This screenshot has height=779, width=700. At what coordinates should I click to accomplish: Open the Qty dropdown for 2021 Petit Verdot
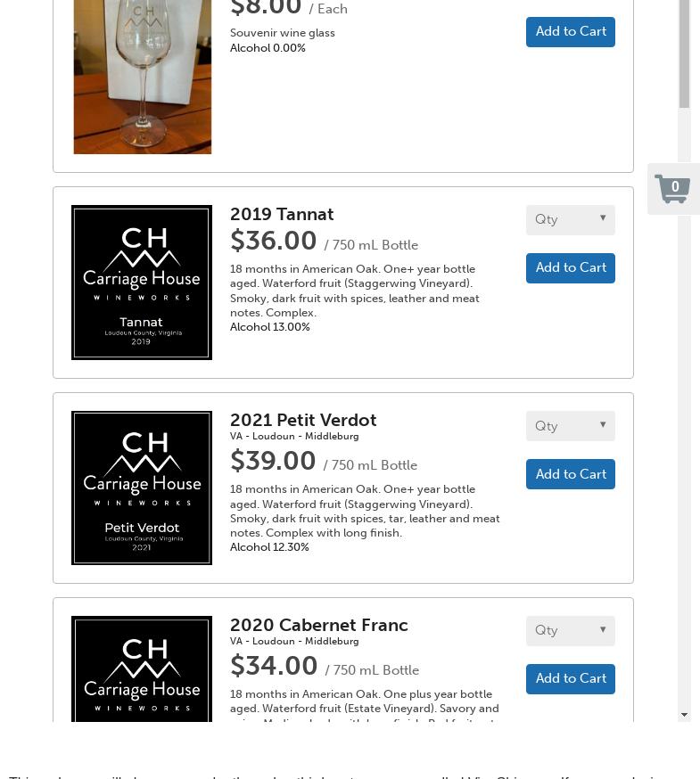pyautogui.click(x=570, y=425)
